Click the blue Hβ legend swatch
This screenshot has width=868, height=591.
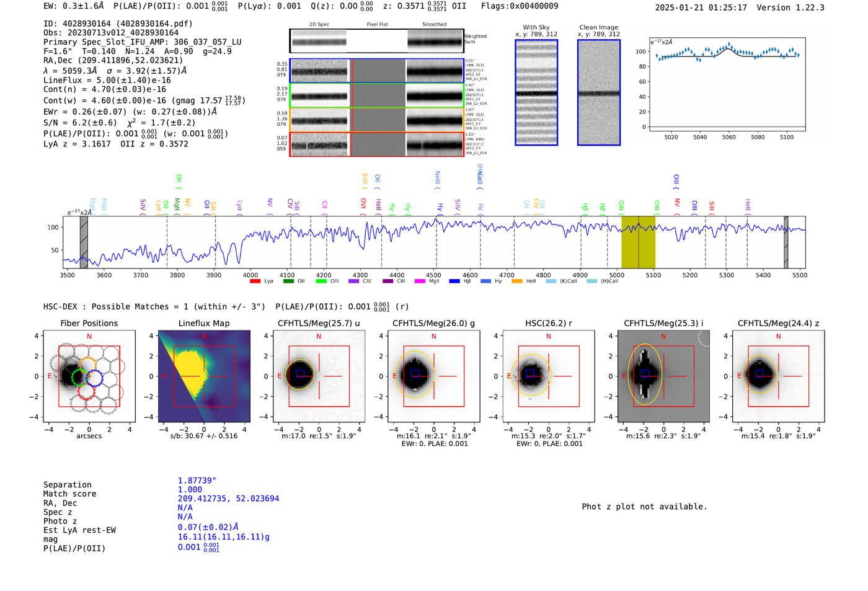pyautogui.click(x=454, y=281)
